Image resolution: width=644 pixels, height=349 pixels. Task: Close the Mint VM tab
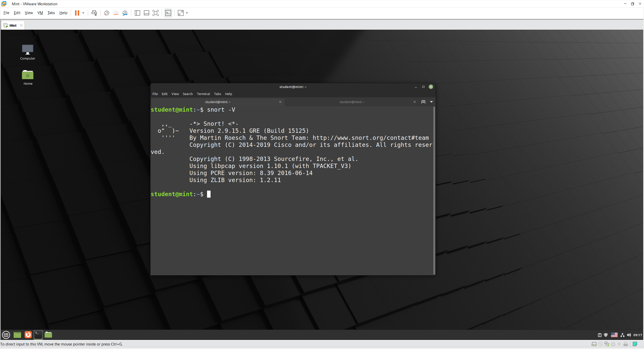pos(21,25)
